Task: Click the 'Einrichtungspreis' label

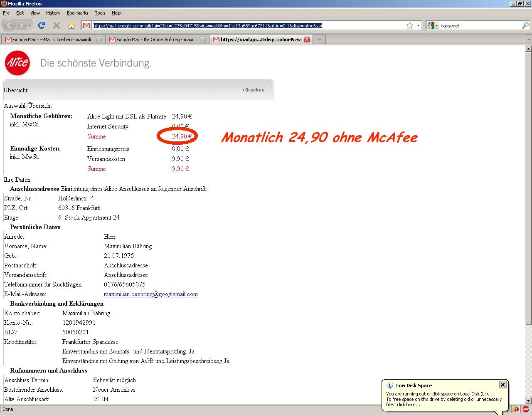Action: (108, 149)
